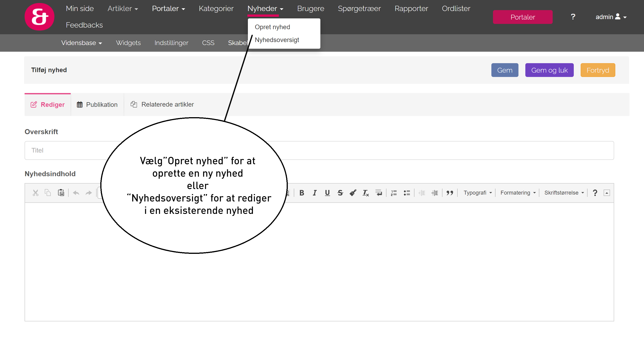This screenshot has height=337, width=644.
Task: Select Opret nyhed menu entry
Action: [272, 27]
